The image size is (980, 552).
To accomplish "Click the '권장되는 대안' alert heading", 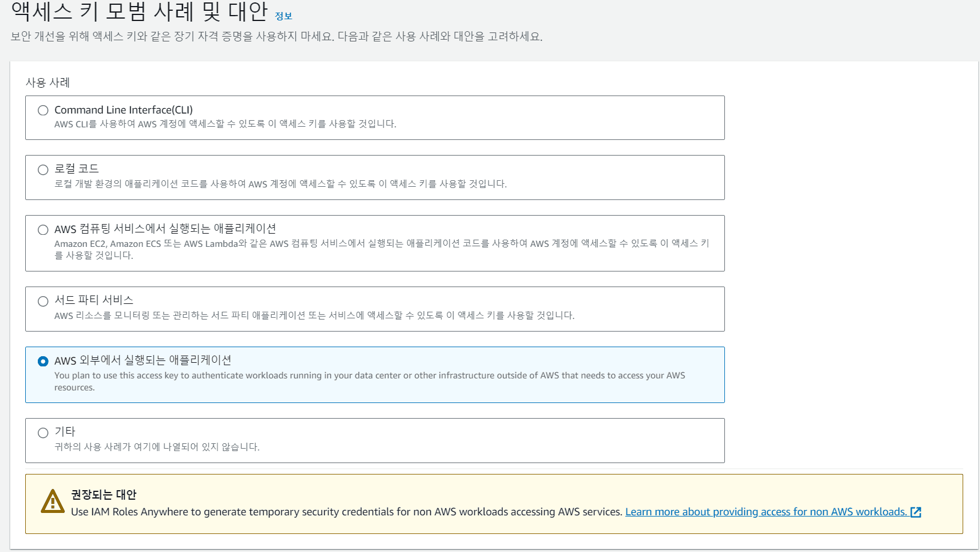I will tap(104, 494).
